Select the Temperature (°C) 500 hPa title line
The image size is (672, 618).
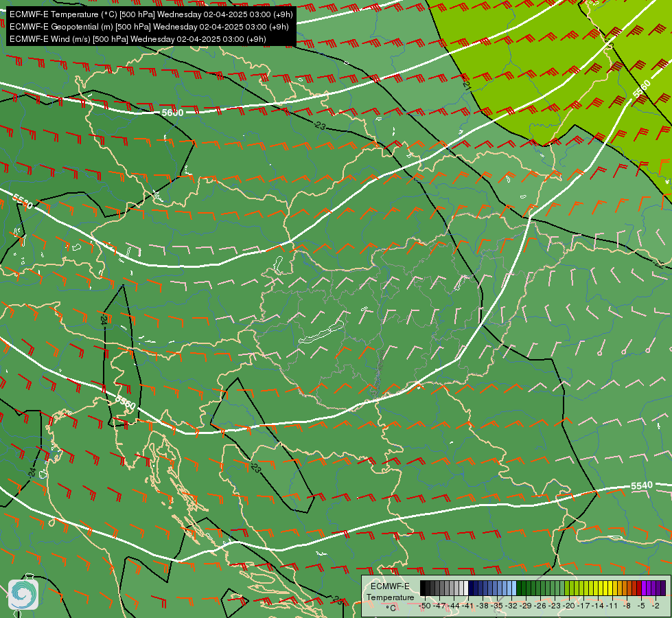click(x=151, y=14)
